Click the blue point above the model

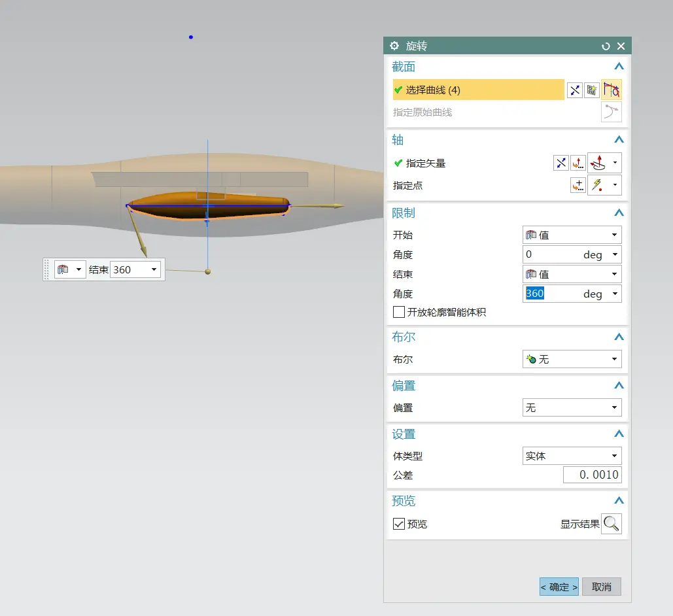(x=191, y=37)
